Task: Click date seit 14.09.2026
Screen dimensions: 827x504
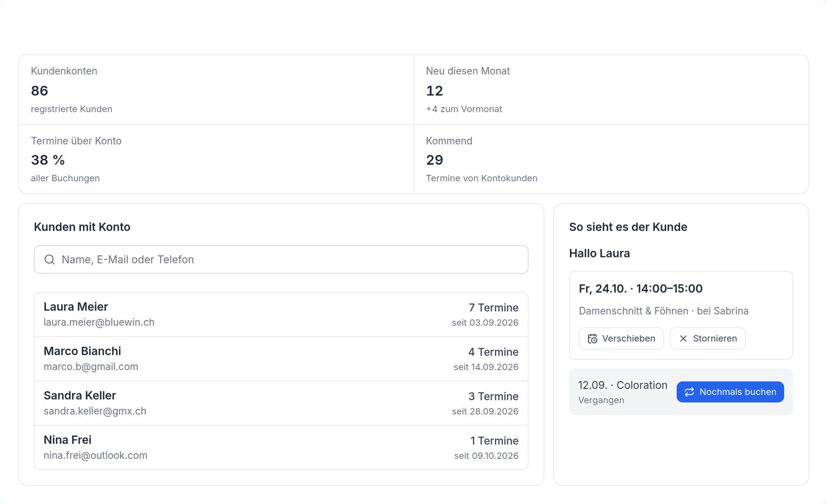Action: 486,367
